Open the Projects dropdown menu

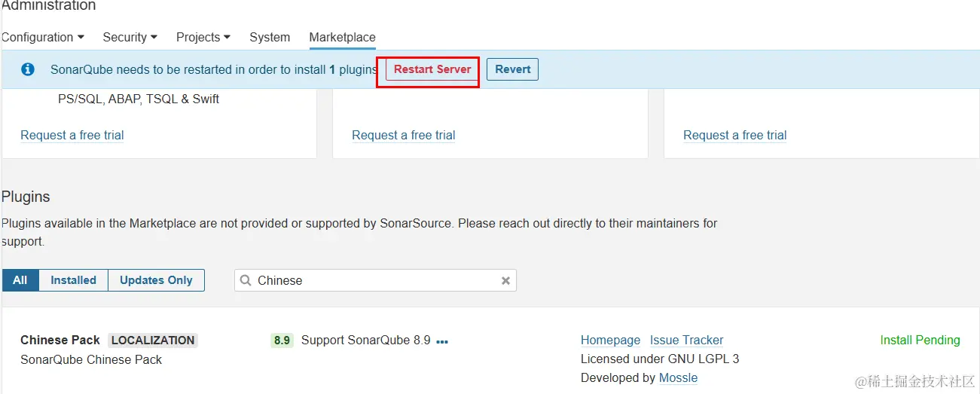click(203, 37)
